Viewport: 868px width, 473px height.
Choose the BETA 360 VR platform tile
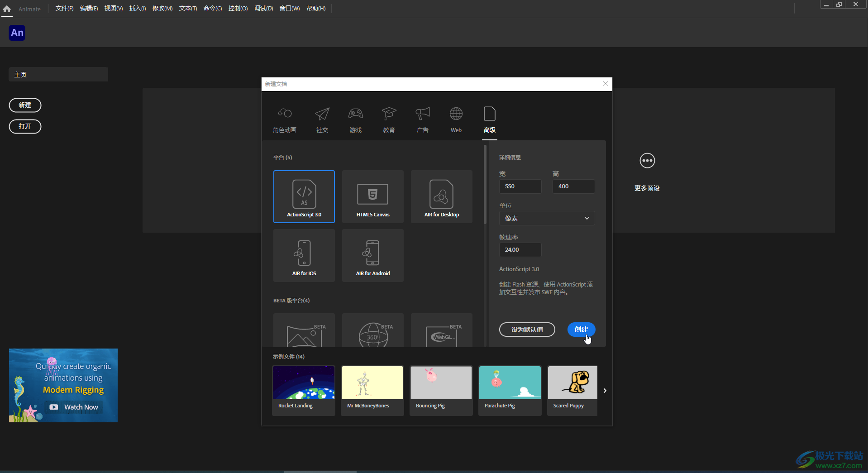coord(373,330)
